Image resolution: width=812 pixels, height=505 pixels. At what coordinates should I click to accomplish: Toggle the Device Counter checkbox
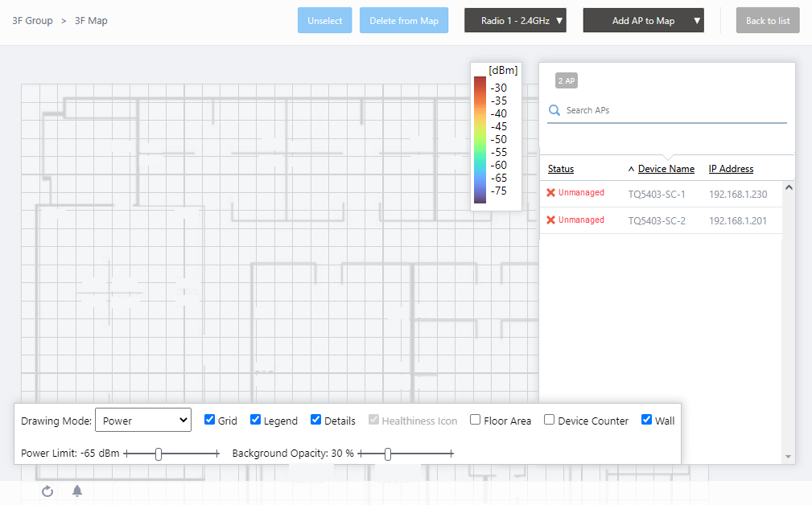point(550,420)
